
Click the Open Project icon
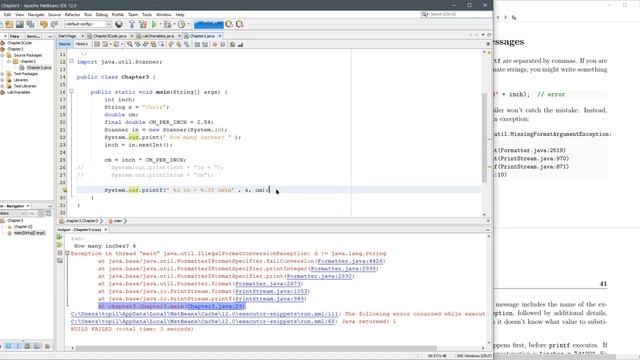9,24
